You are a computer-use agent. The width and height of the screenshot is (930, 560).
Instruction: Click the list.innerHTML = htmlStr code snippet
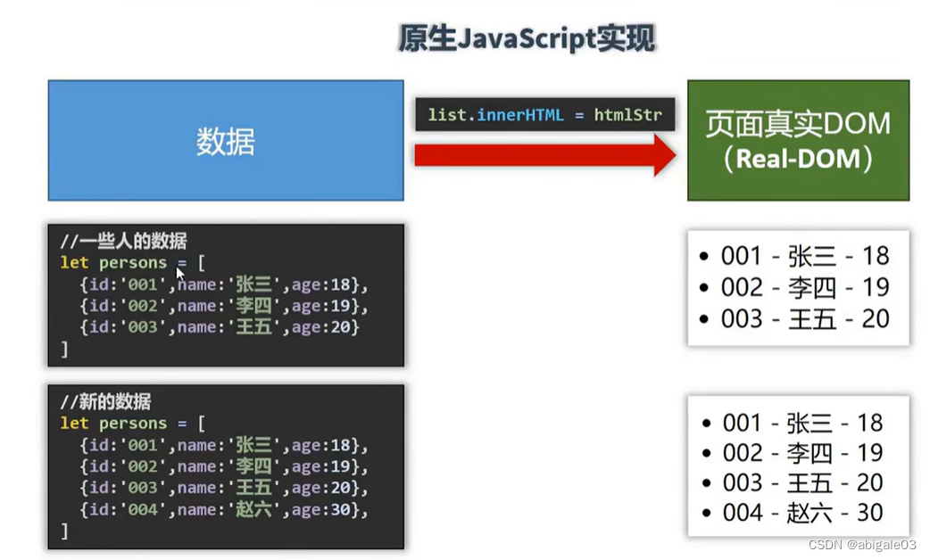point(545,114)
